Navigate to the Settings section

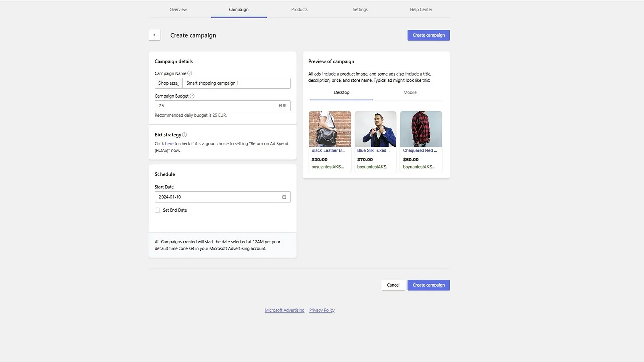click(360, 9)
